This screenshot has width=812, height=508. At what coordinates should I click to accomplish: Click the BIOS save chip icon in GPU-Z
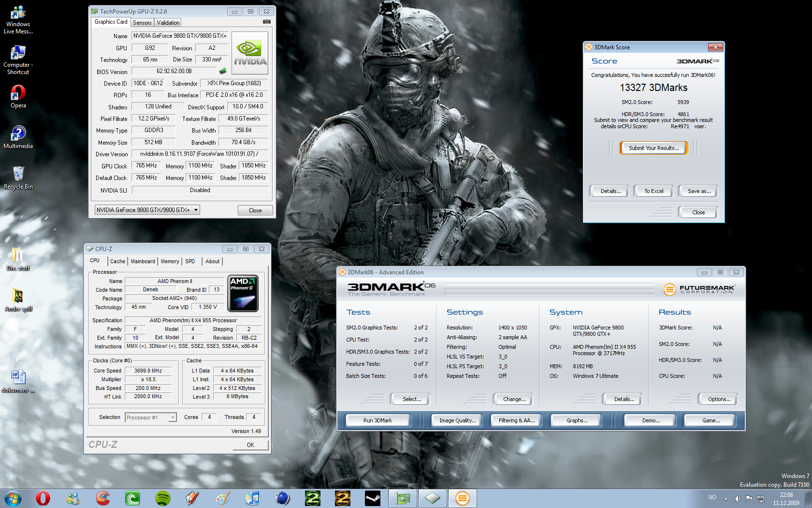click(223, 71)
